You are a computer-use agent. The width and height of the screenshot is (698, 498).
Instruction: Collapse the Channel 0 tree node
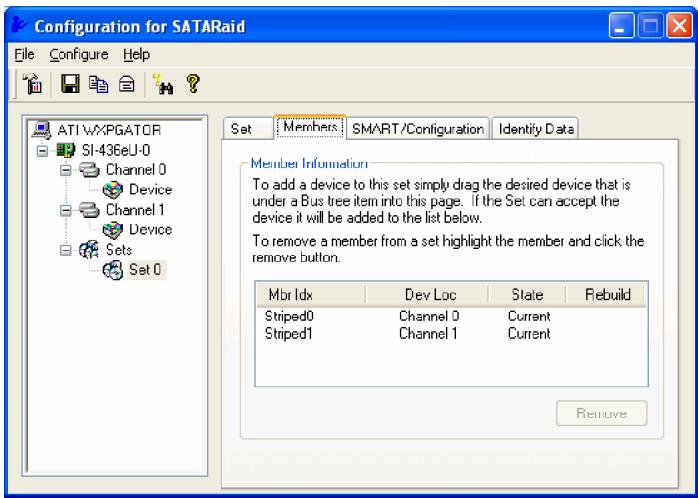pos(65,170)
